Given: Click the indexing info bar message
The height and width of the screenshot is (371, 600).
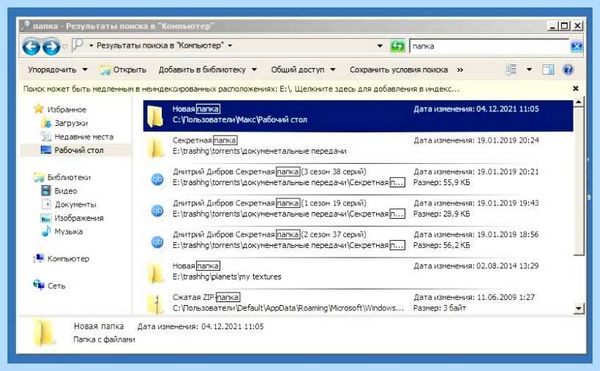Looking at the screenshot, I should pyautogui.click(x=241, y=89).
